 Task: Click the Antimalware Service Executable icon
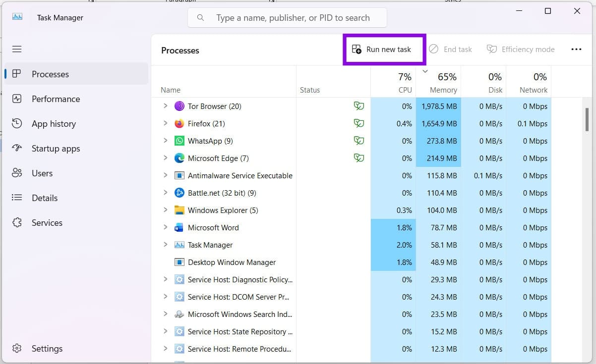(x=179, y=175)
